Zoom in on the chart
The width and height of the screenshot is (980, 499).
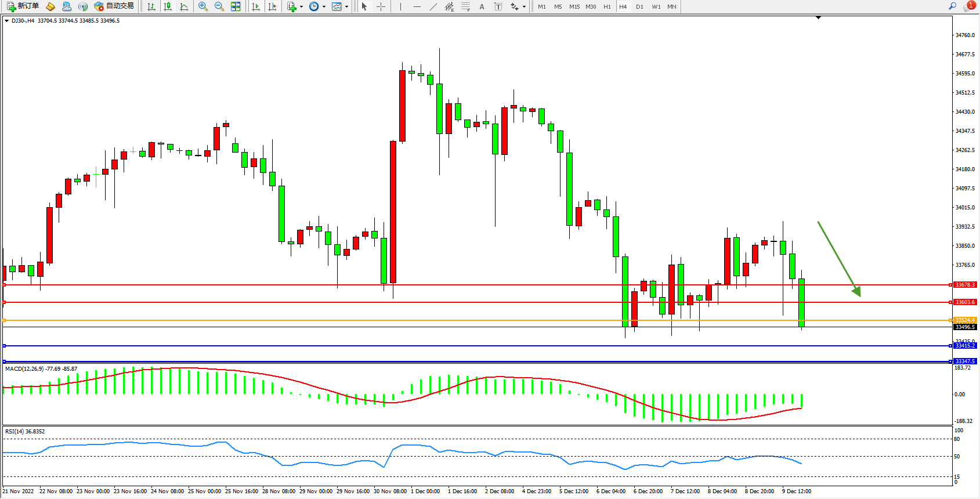203,6
